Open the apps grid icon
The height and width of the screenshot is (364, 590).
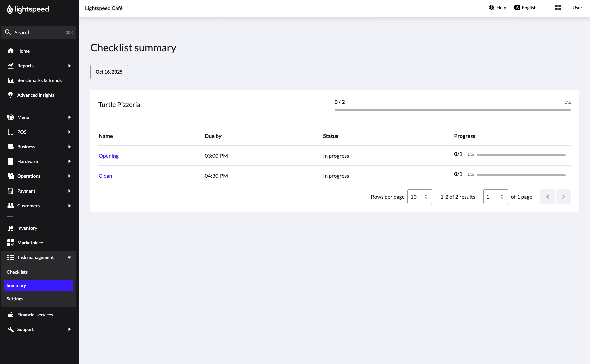click(558, 8)
